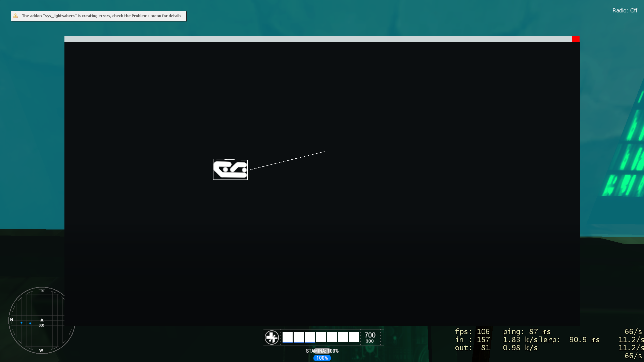Click the fps: 106 readout
644x362 pixels.
tap(472, 331)
